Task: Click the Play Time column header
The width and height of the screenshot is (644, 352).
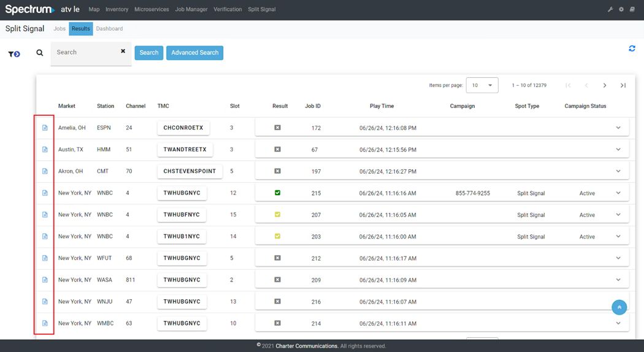Action: click(x=382, y=106)
